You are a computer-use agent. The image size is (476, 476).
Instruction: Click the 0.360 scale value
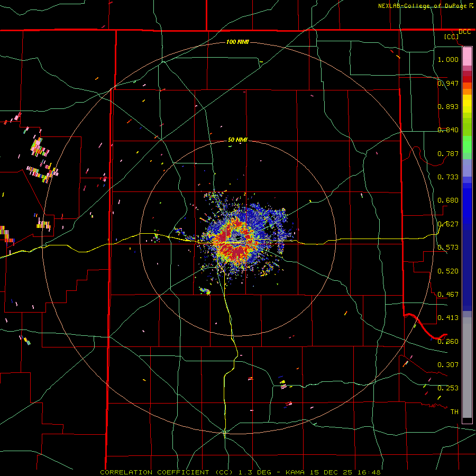click(x=448, y=342)
